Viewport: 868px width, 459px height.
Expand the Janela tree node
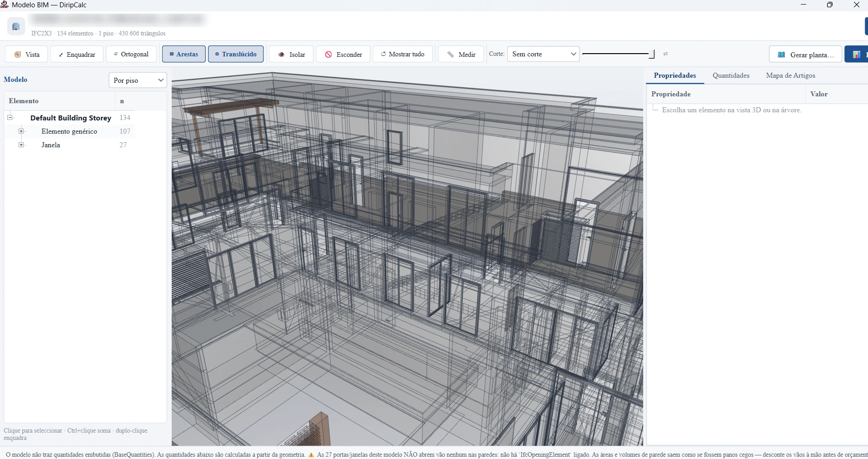tap(21, 145)
